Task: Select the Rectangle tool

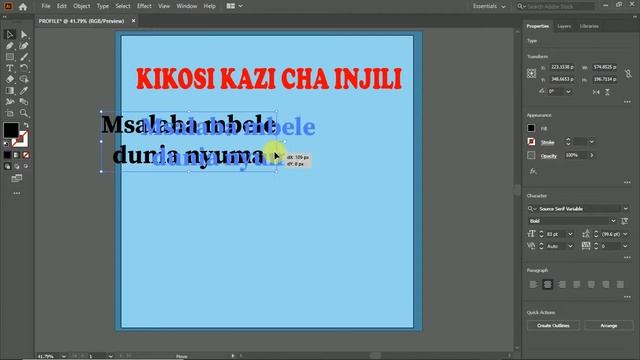Action: (10, 57)
